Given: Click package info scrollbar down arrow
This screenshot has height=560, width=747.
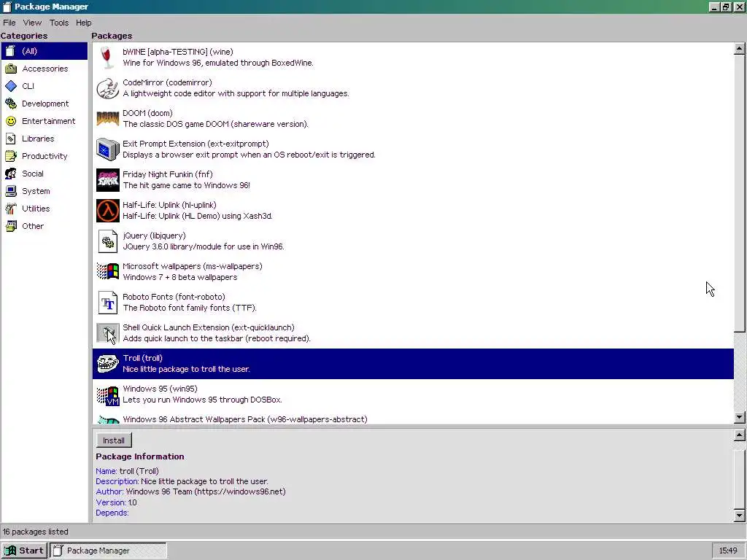Looking at the screenshot, I should [740, 515].
